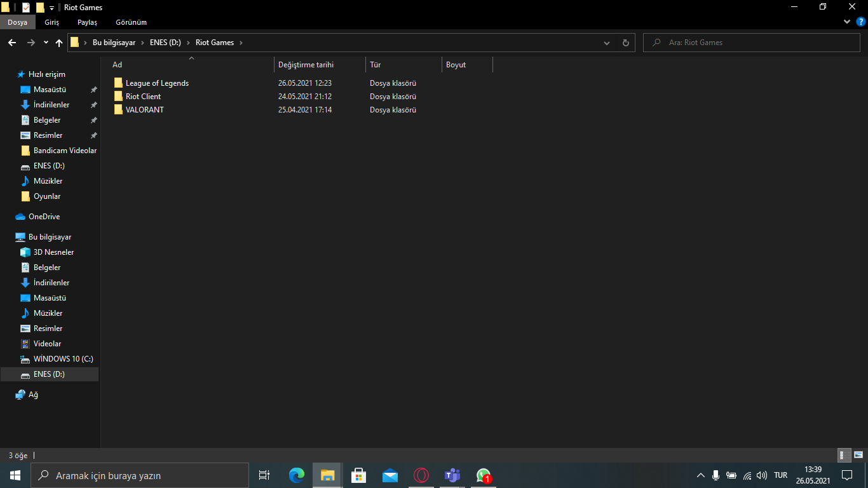
Task: Switch to the Giriş ribbon tab
Action: pyautogui.click(x=52, y=22)
